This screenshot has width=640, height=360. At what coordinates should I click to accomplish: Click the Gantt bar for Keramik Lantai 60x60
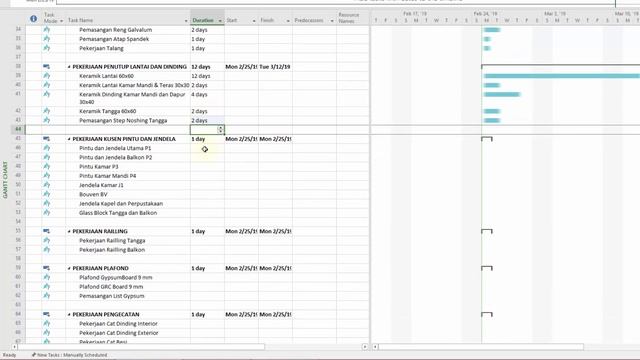point(562,76)
